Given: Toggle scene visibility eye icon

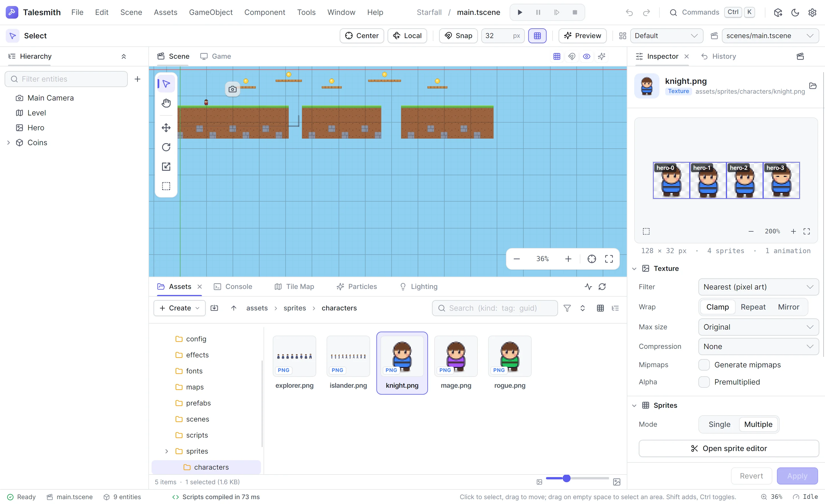Looking at the screenshot, I should 587,56.
